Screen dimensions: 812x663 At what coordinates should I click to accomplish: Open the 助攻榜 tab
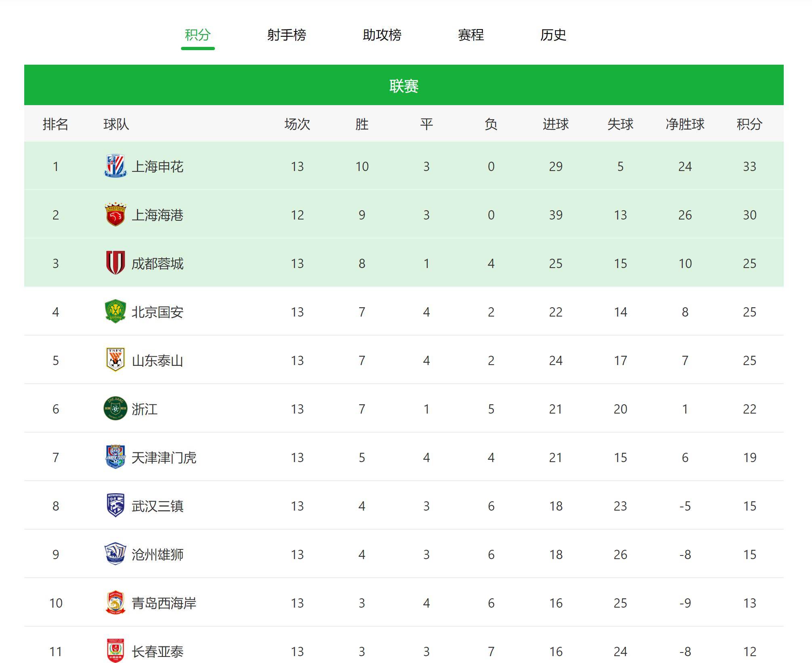[382, 35]
